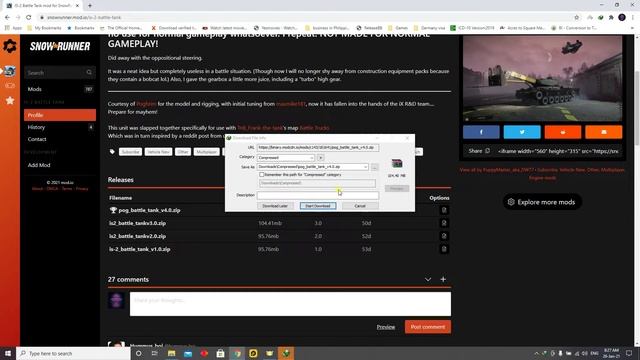
Task: Share mod by email
Action: [604, 132]
